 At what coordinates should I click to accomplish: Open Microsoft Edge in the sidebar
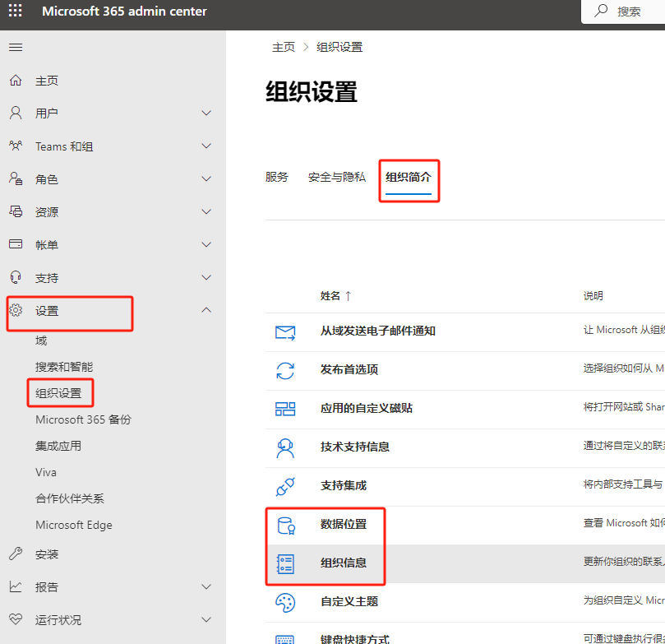click(x=74, y=525)
